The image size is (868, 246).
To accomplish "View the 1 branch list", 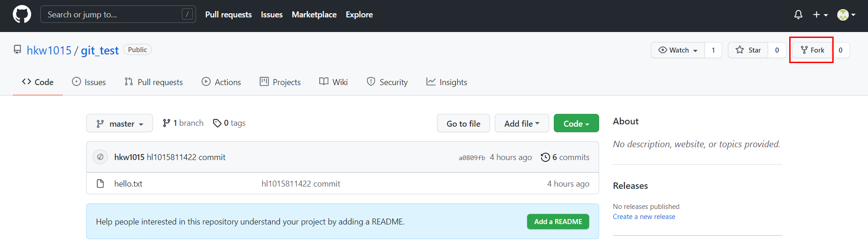I will (x=183, y=123).
